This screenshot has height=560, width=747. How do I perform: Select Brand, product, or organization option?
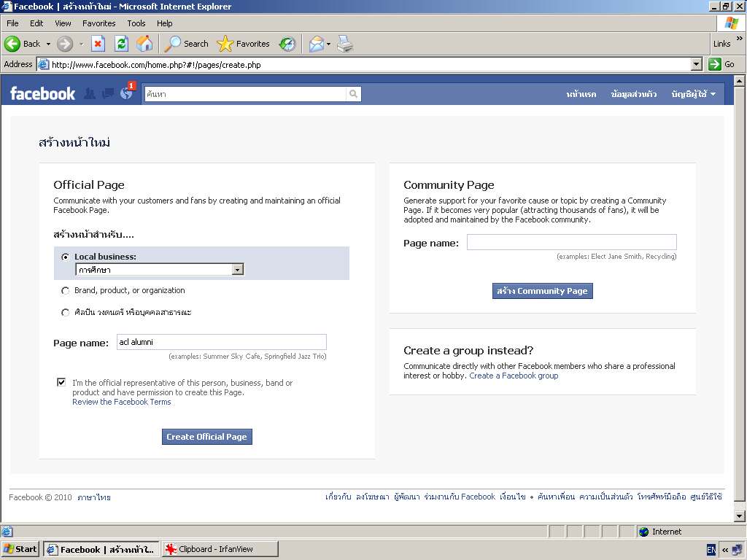click(x=66, y=291)
